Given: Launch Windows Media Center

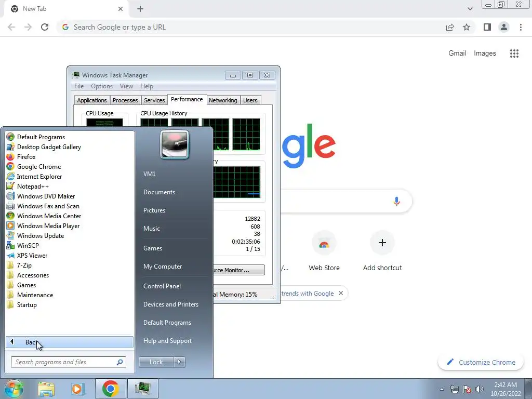Looking at the screenshot, I should pyautogui.click(x=44, y=216).
